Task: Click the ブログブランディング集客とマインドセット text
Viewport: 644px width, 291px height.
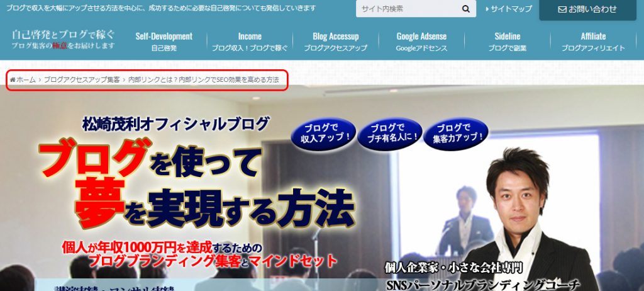Action: (x=213, y=261)
